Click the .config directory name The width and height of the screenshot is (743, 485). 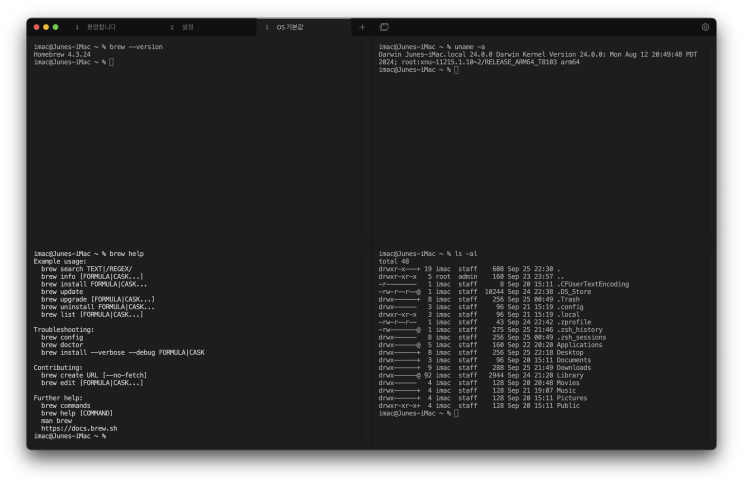(570, 306)
